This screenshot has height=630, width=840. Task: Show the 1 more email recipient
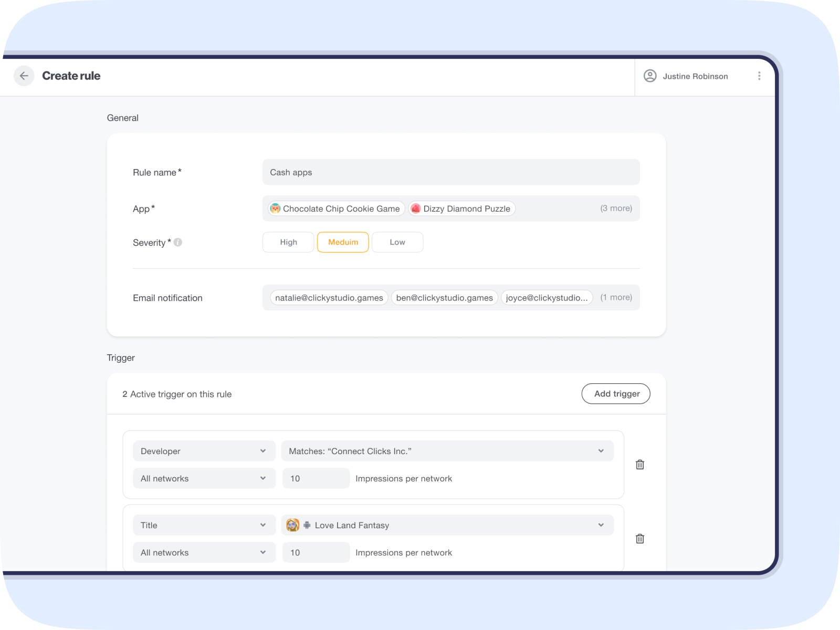(x=616, y=297)
